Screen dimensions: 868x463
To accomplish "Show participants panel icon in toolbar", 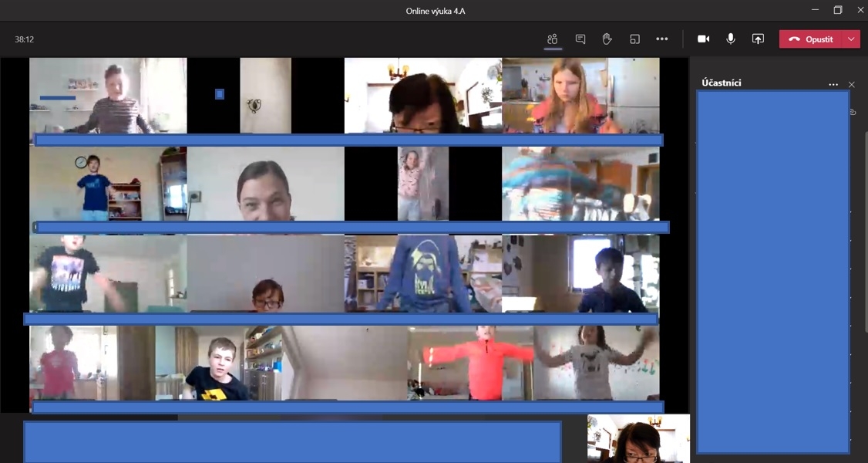I will point(552,39).
